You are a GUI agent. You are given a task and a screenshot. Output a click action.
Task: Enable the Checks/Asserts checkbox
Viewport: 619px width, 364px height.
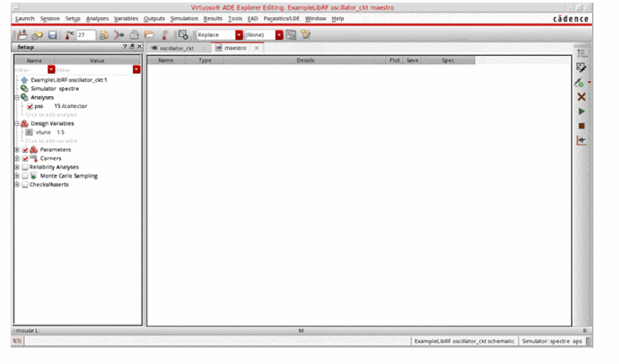pos(25,185)
